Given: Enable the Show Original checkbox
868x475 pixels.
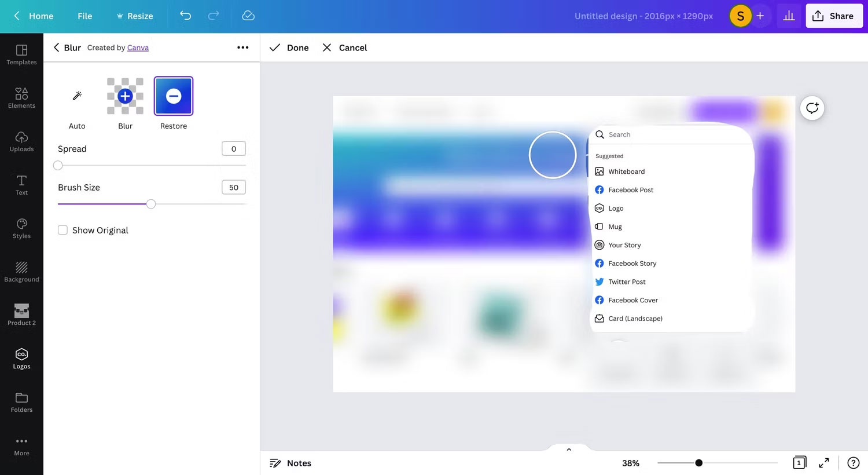Looking at the screenshot, I should pos(62,230).
